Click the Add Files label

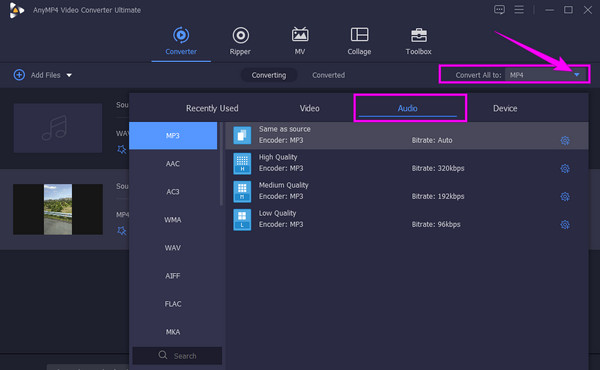[x=46, y=75]
